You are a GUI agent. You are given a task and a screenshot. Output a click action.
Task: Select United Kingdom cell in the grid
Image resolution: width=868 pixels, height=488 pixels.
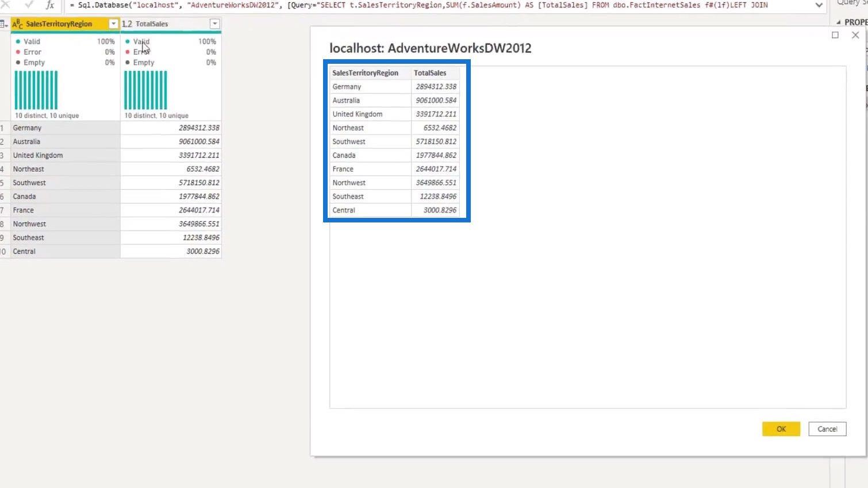click(x=65, y=155)
